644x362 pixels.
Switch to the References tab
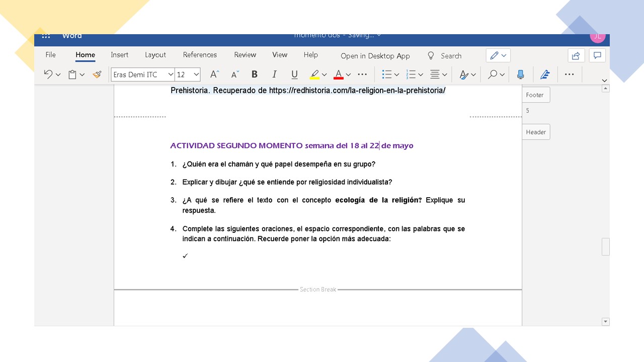tap(200, 55)
